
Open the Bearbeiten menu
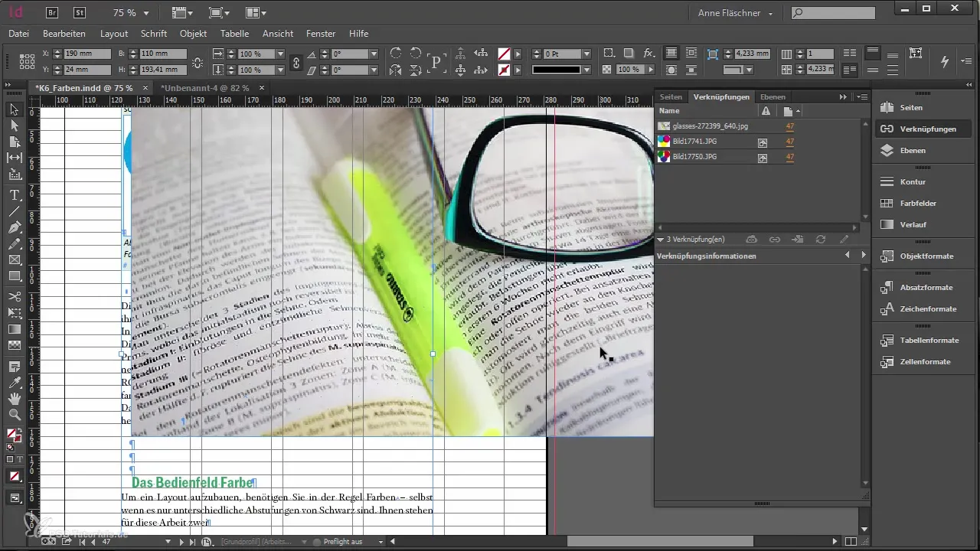pos(64,34)
